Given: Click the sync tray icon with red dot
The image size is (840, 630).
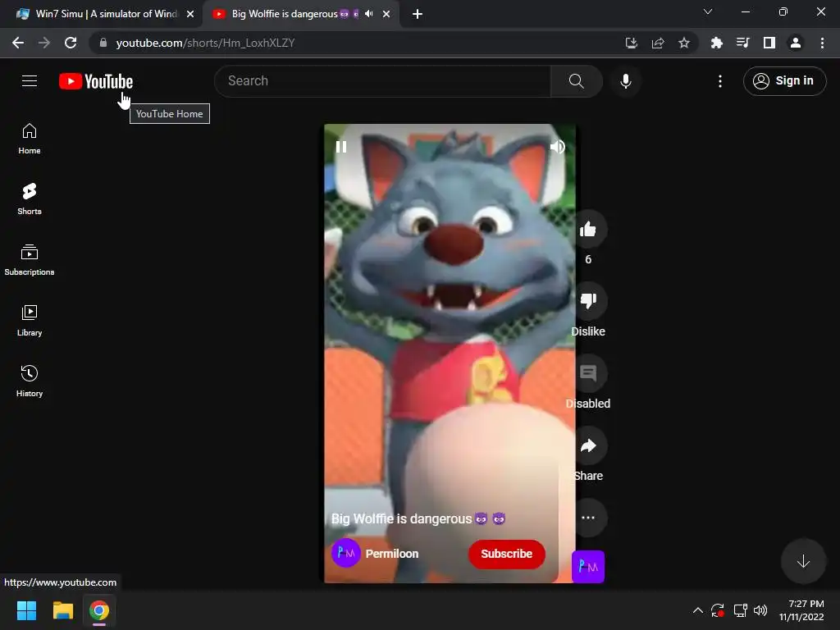Looking at the screenshot, I should [718, 610].
